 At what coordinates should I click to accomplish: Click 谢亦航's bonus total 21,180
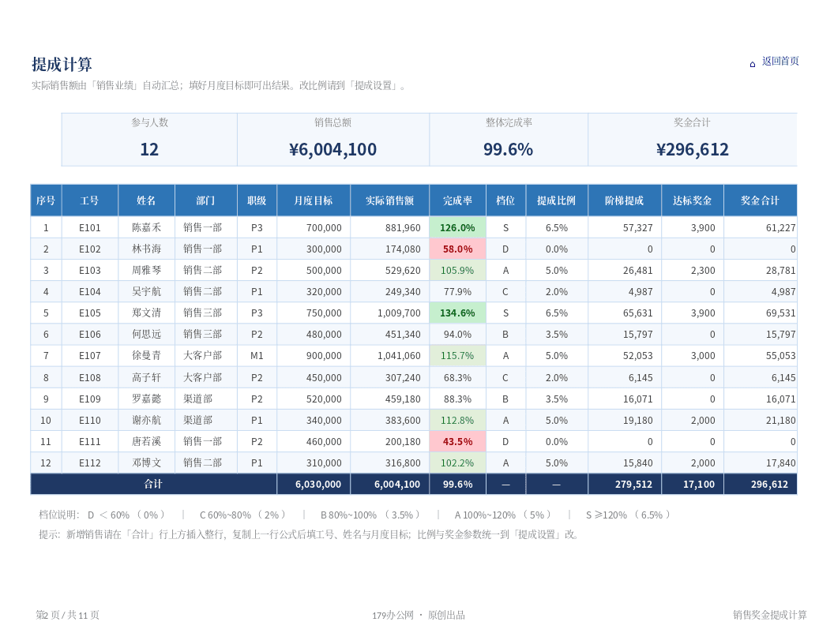[781, 421]
